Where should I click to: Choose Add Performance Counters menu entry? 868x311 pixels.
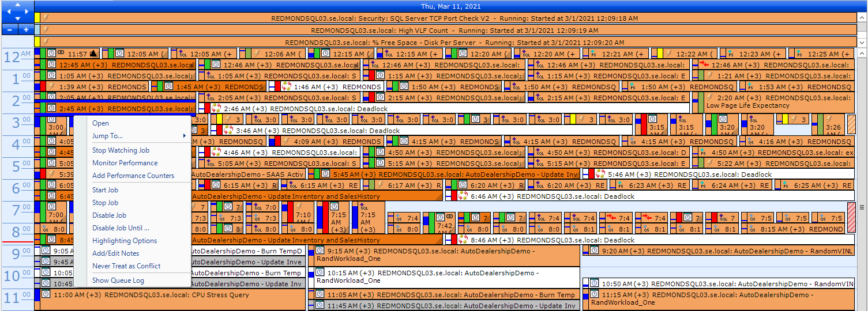(x=133, y=176)
